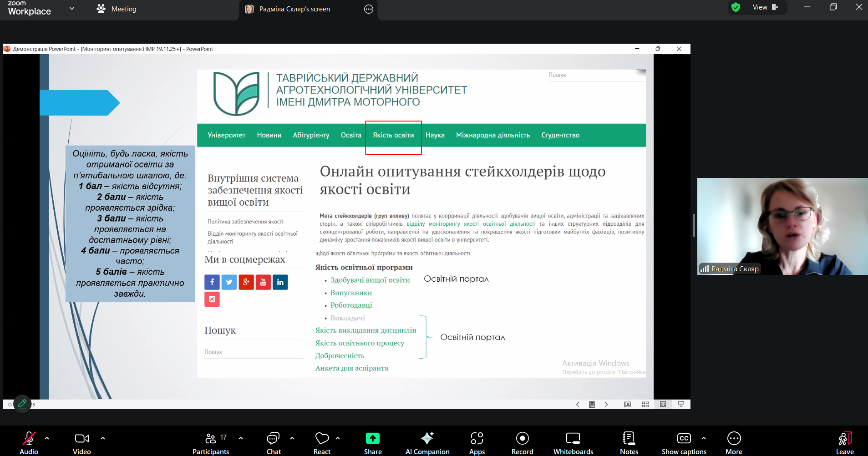Open the Zoom Workplace dropdown chevron
Screen dimensions: 868x456
point(72,9)
